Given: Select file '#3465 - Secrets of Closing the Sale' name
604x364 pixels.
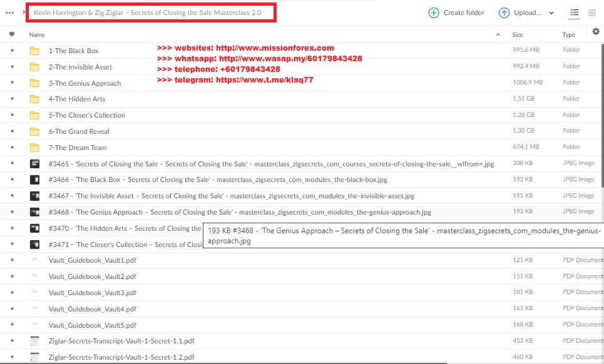Looking at the screenshot, I should click(271, 164).
